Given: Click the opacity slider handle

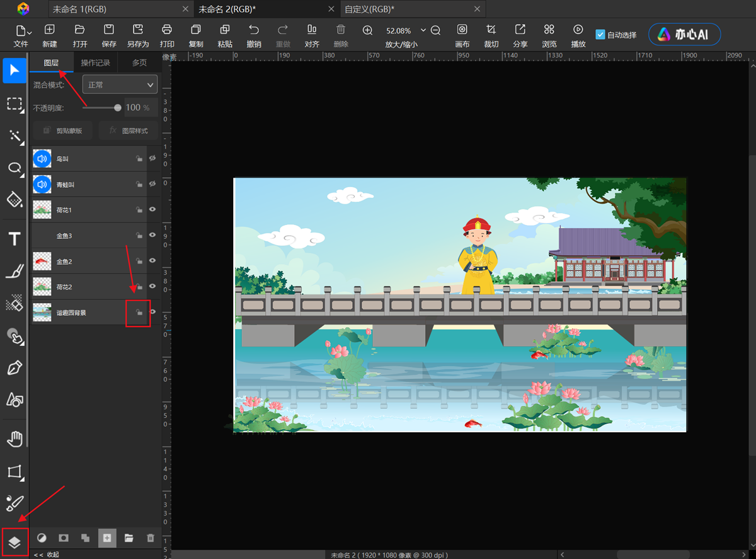Looking at the screenshot, I should (x=118, y=108).
